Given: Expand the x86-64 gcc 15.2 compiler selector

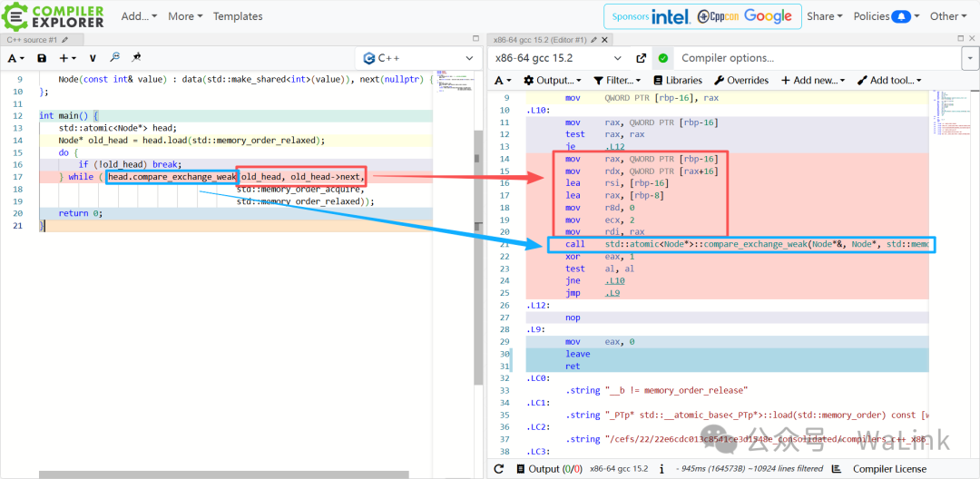Looking at the screenshot, I should (558, 58).
